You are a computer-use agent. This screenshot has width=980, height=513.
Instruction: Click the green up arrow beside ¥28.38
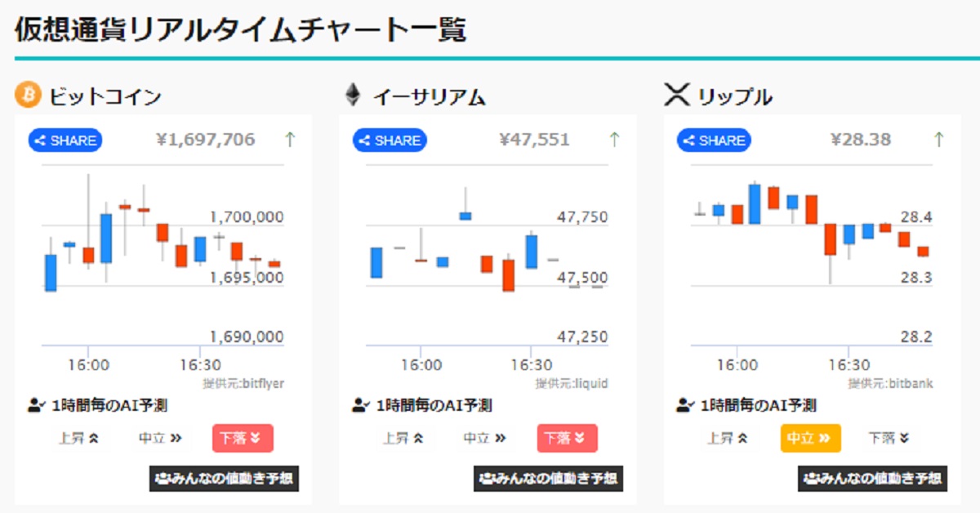(x=938, y=140)
